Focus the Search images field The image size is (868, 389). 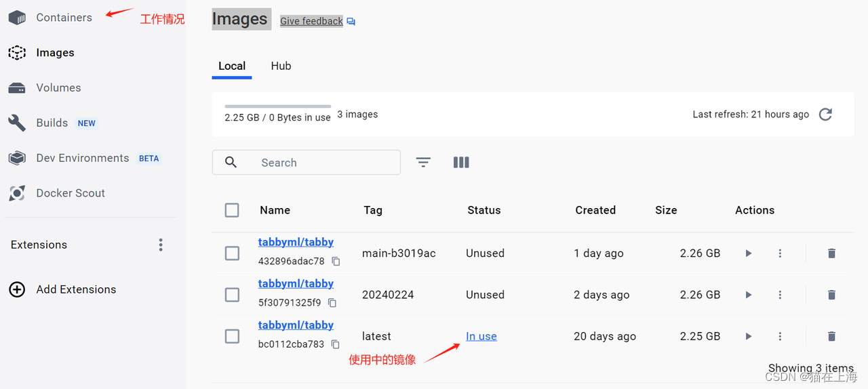click(x=307, y=163)
